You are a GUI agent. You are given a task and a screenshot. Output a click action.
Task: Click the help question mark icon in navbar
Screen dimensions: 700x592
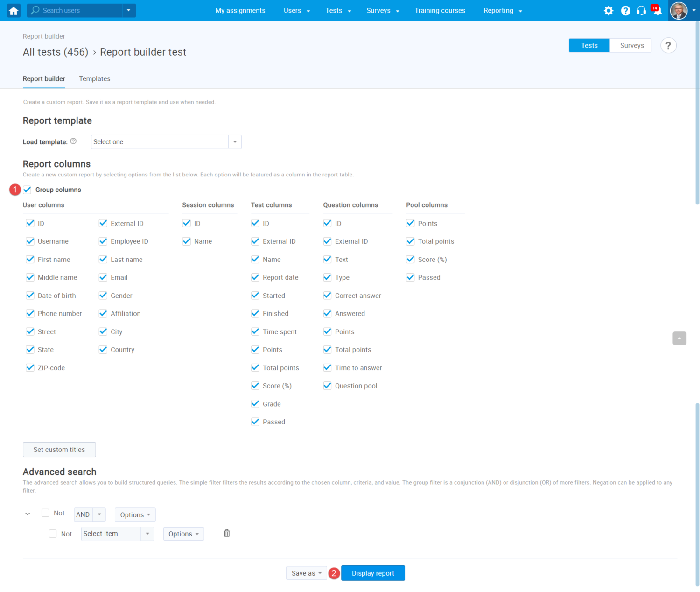625,10
